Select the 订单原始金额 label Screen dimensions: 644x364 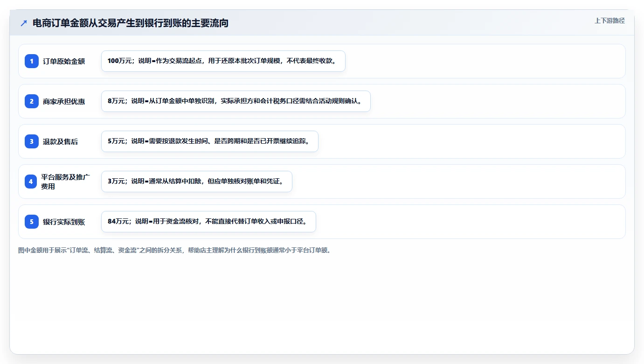(x=64, y=61)
